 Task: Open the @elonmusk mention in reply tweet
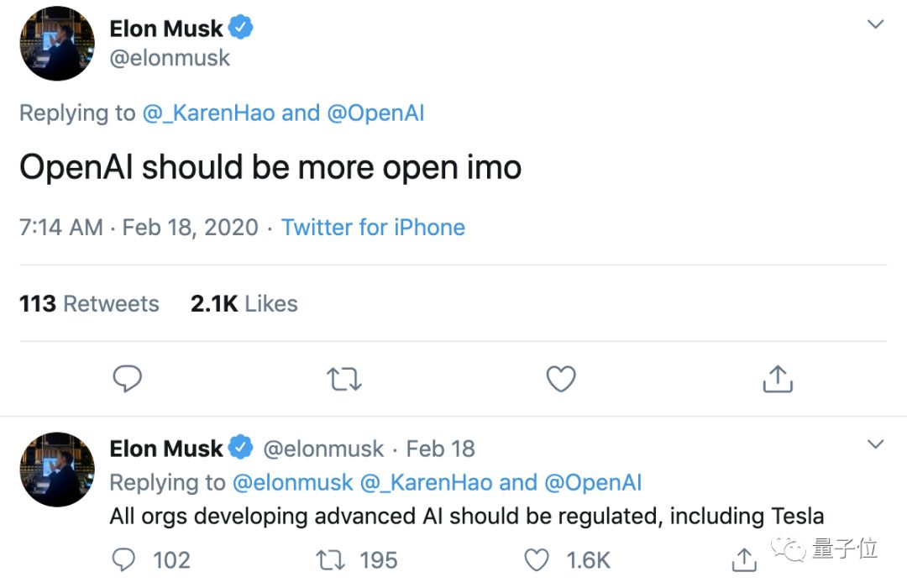292,483
